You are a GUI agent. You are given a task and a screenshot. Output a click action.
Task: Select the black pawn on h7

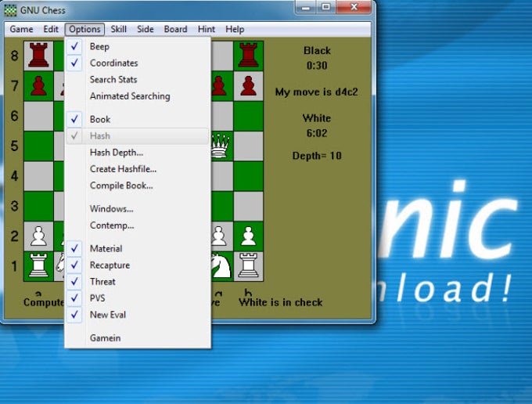coord(248,86)
